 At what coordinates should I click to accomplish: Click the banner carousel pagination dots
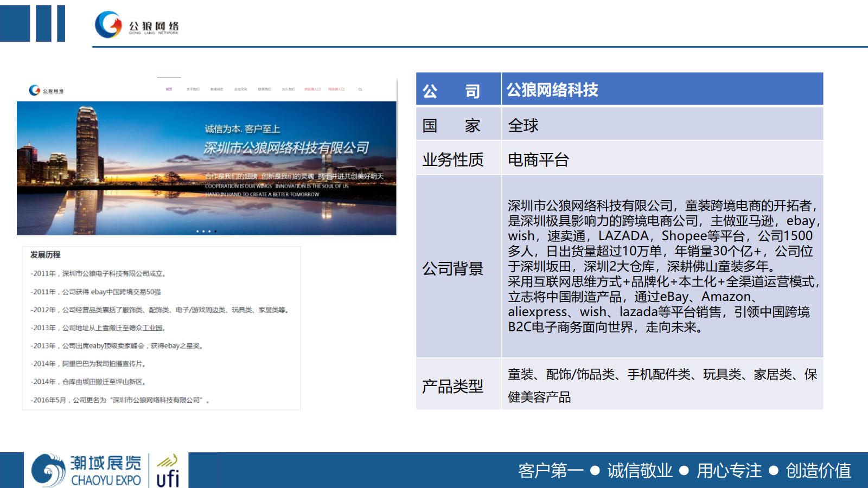[206, 232]
